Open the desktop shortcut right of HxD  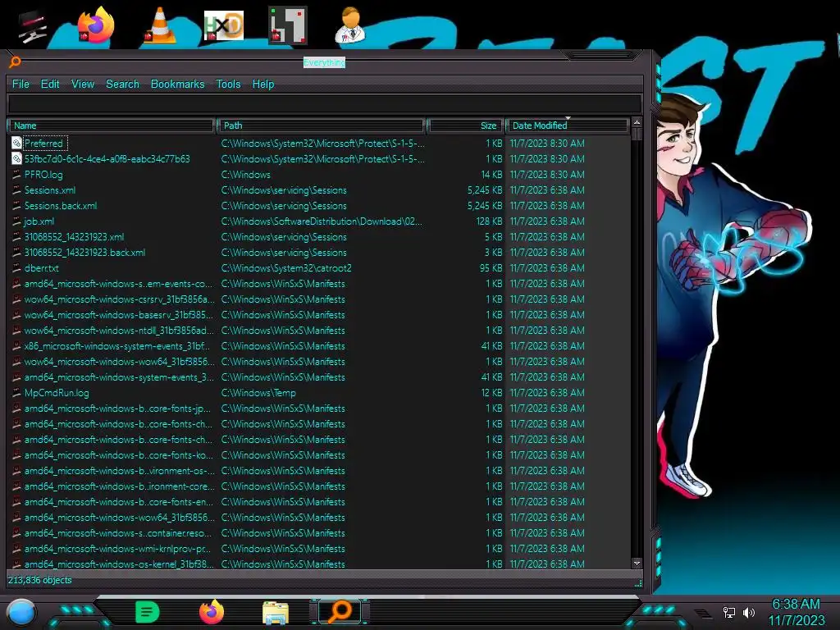pyautogui.click(x=288, y=25)
